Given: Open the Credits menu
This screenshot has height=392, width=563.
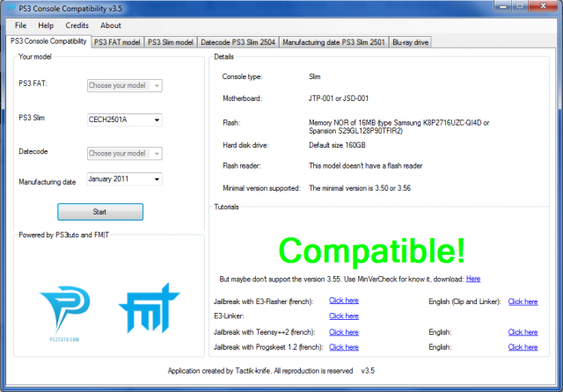Looking at the screenshot, I should 77,25.
